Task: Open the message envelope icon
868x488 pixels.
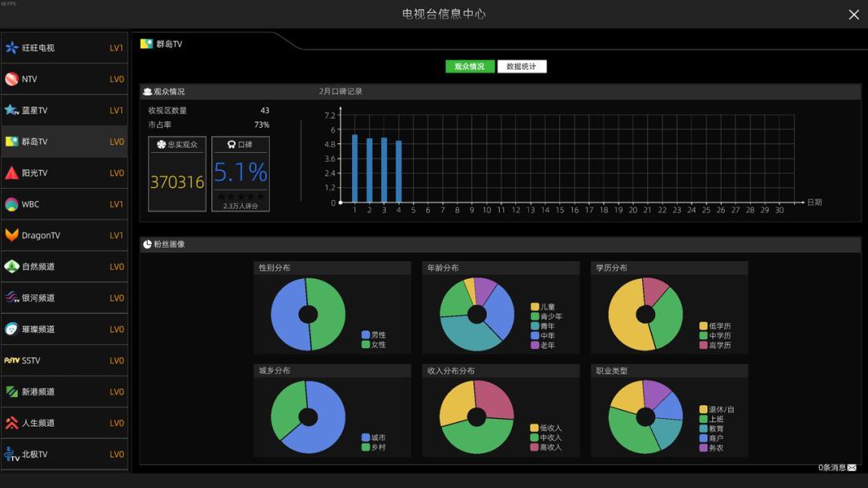Action: (852, 468)
